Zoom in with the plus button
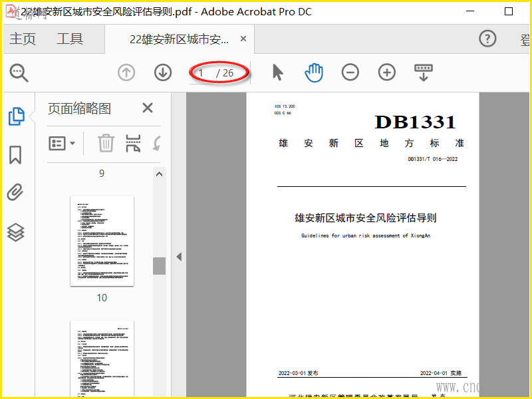This screenshot has width=532, height=399. [387, 72]
